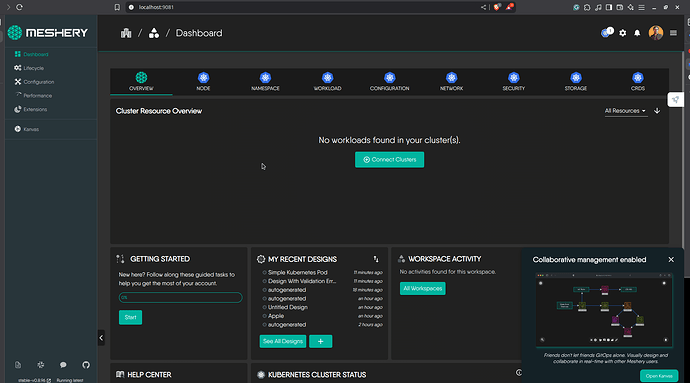This screenshot has width=690, height=383.
Task: Click the workspace icon in breadcrumb
Action: pos(154,33)
